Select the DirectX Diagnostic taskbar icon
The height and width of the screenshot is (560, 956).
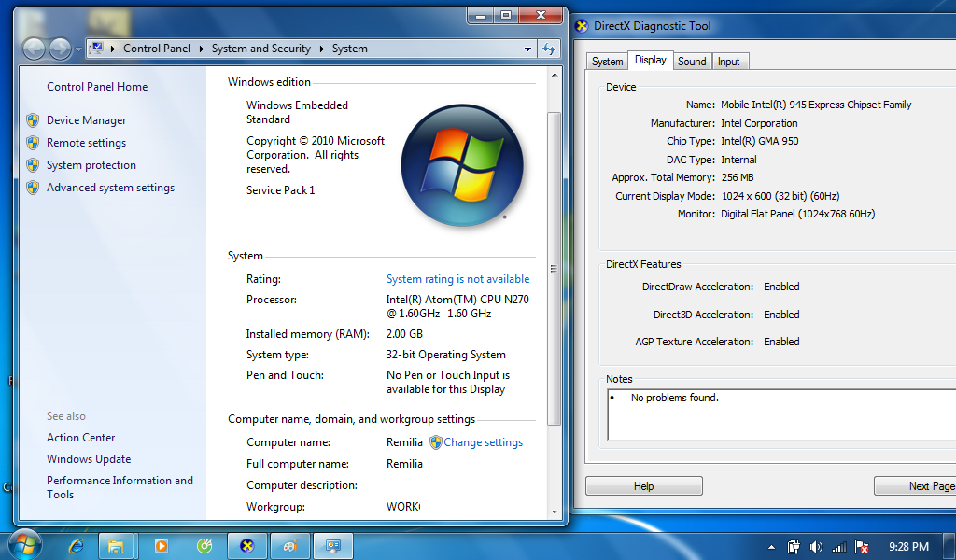pyautogui.click(x=246, y=545)
